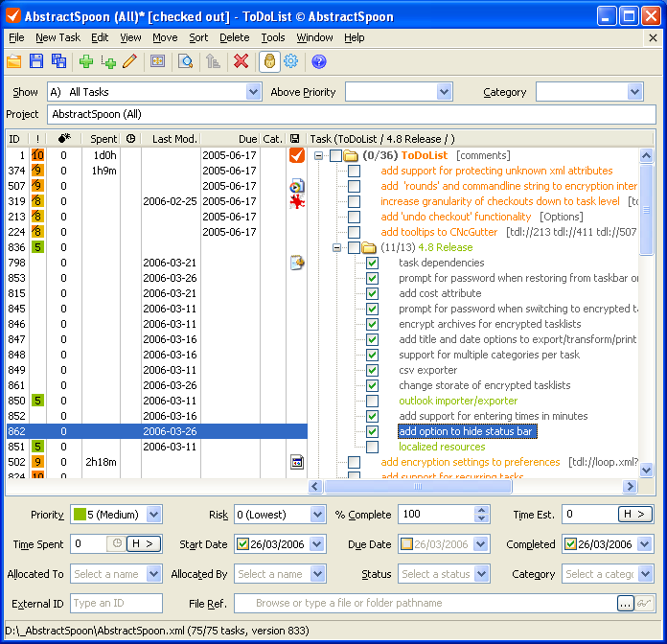Uncheck the 'csv exporter' task
The height and width of the screenshot is (644, 667).
(372, 370)
